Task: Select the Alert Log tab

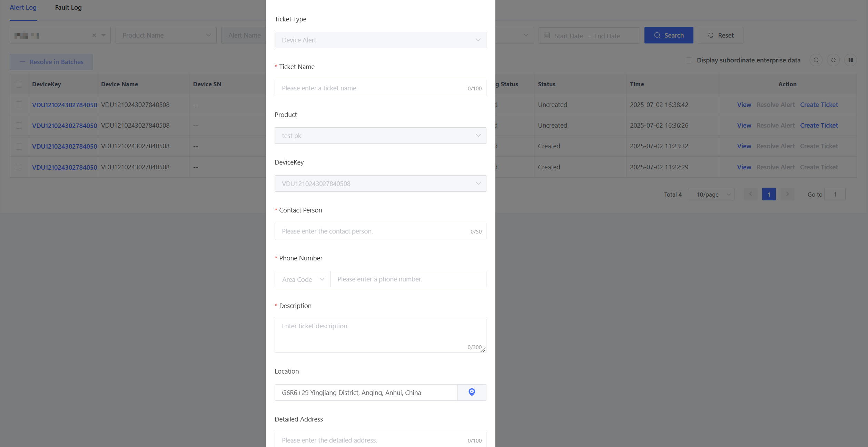Action: (x=23, y=8)
